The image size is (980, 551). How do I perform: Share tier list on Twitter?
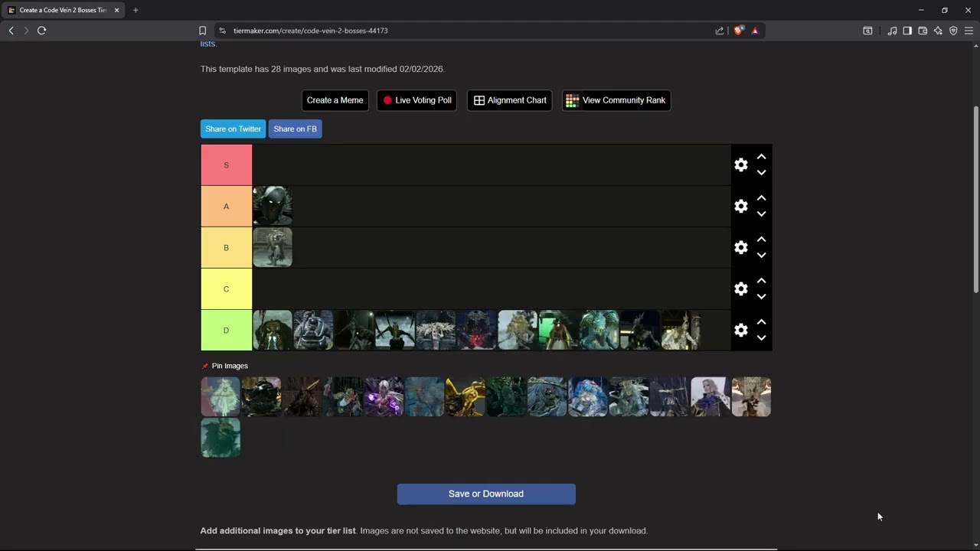coord(233,129)
